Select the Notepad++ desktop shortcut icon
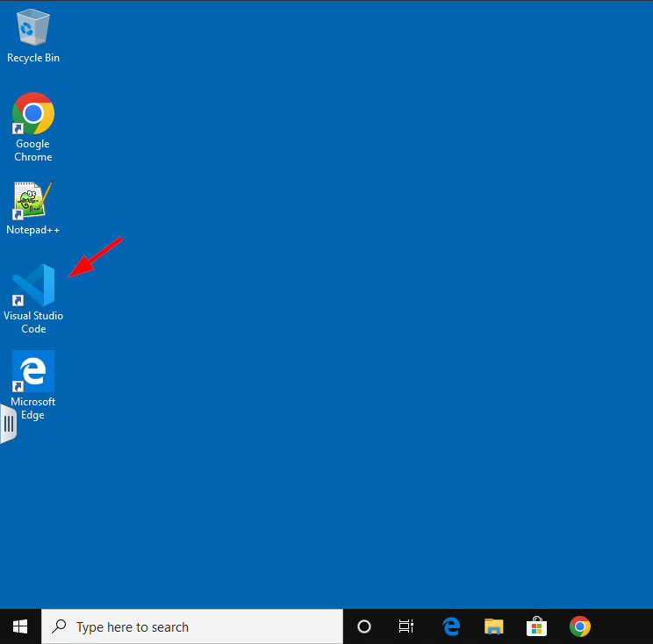This screenshot has width=653, height=644. tap(33, 200)
